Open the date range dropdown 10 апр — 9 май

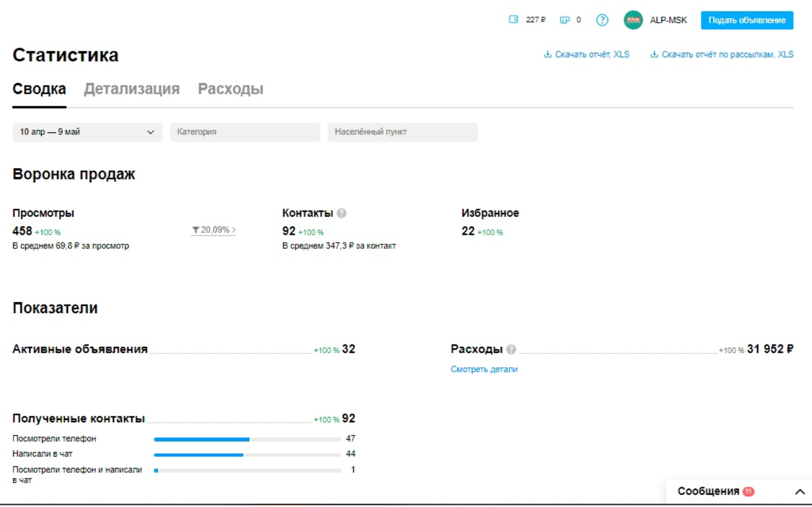coord(87,132)
